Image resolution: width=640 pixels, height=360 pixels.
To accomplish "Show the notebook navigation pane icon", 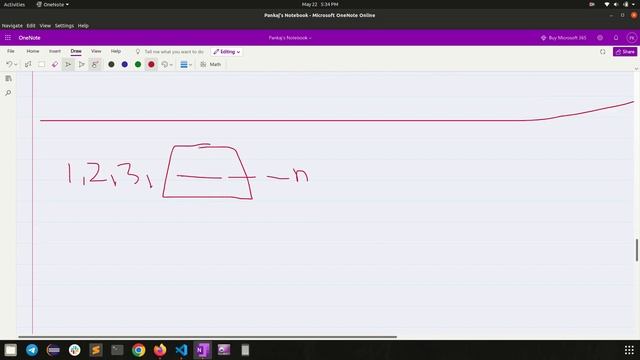I will coord(8,78).
